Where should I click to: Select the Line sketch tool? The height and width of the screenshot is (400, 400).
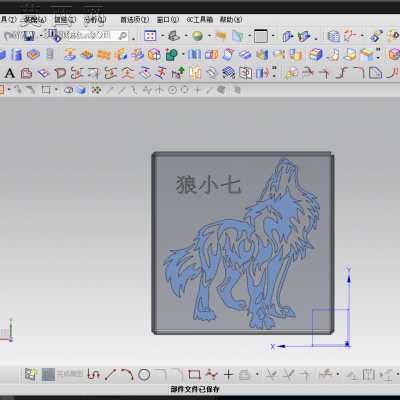pyautogui.click(x=110, y=375)
